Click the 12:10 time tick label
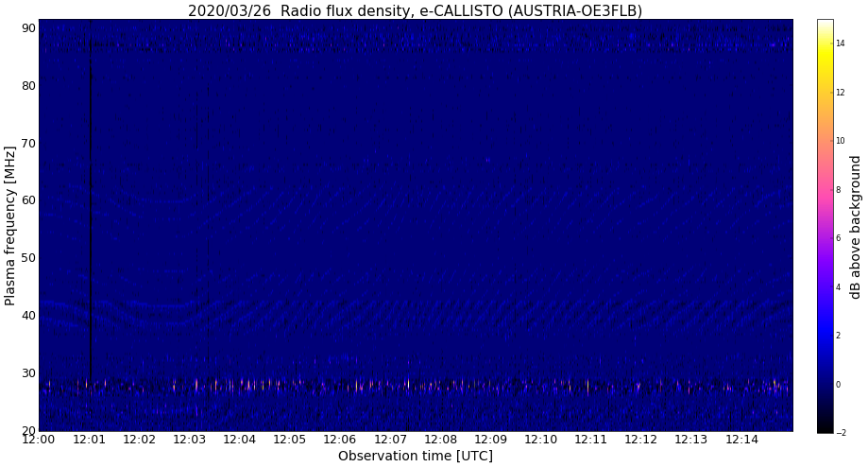This screenshot has height=467, width=868. 541,440
